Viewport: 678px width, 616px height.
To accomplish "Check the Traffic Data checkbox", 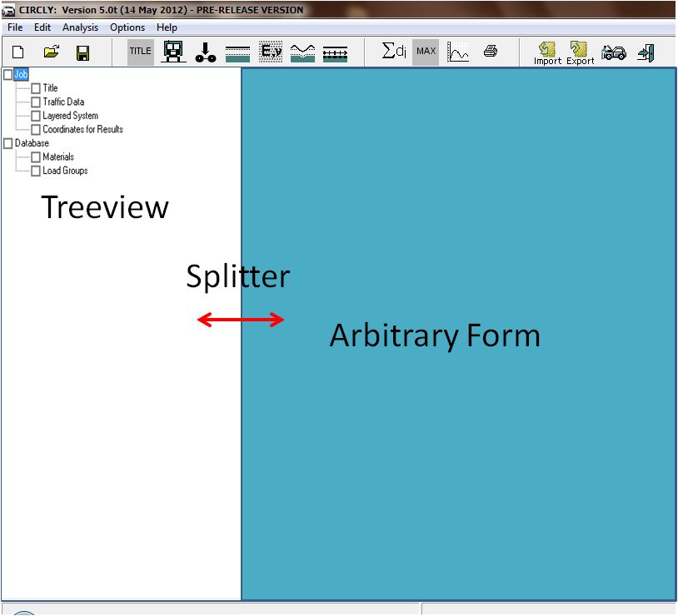I will pyautogui.click(x=36, y=102).
